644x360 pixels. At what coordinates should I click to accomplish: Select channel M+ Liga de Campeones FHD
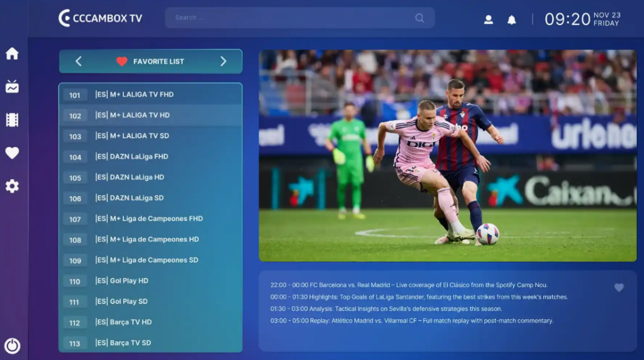[150, 219]
